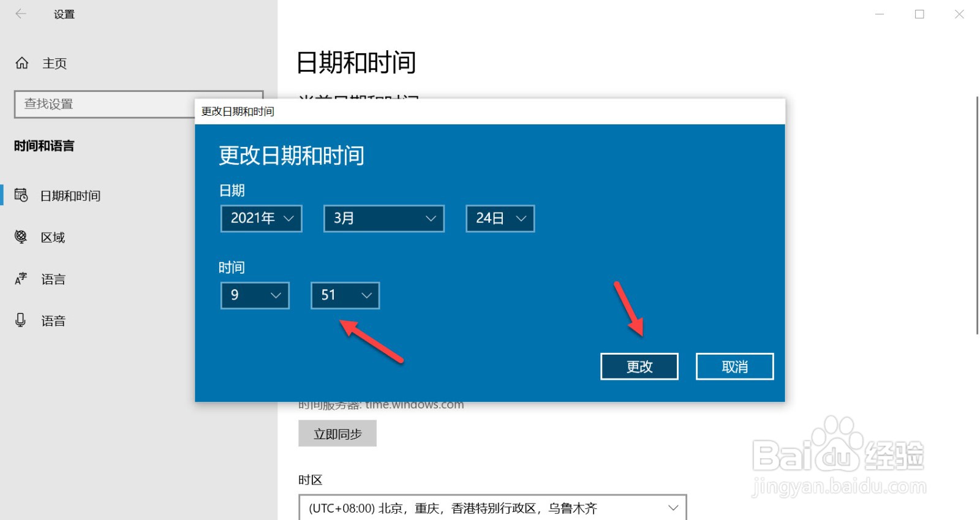
Task: Click the back arrow in Settings
Action: coord(21,14)
